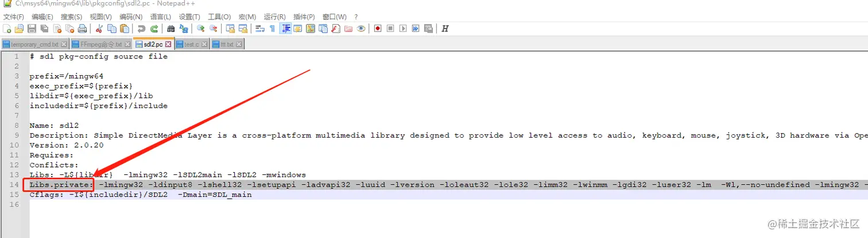Open the 文件(F) menu
The height and width of the screenshot is (238, 868).
click(x=14, y=17)
